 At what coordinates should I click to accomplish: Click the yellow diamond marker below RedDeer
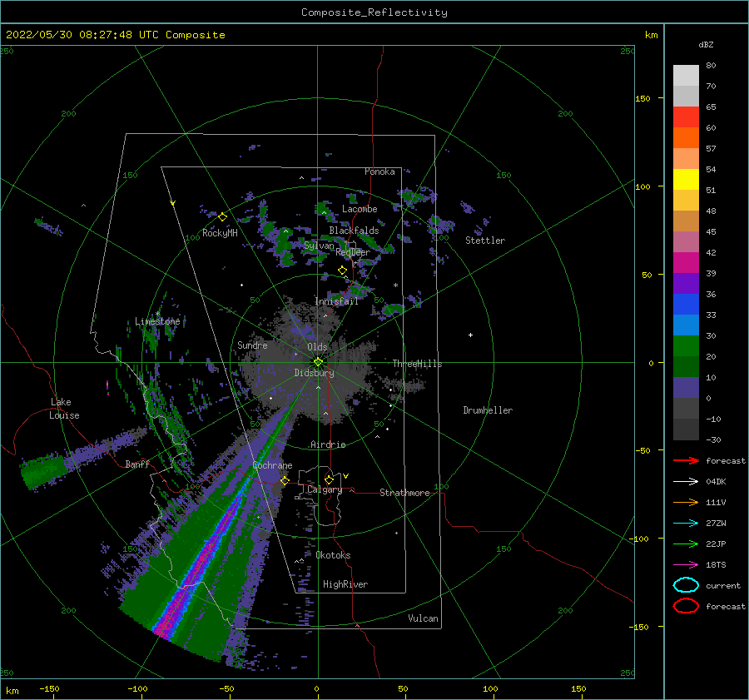[342, 271]
